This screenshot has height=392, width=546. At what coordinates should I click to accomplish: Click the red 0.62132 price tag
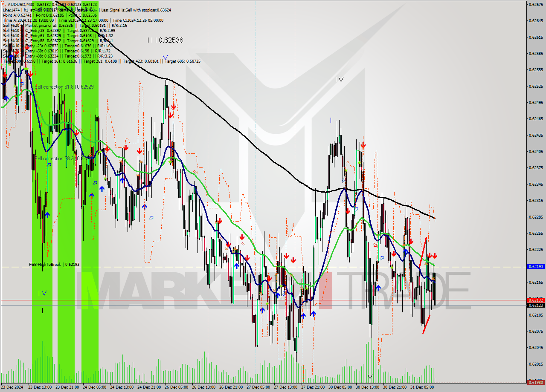tap(536, 300)
